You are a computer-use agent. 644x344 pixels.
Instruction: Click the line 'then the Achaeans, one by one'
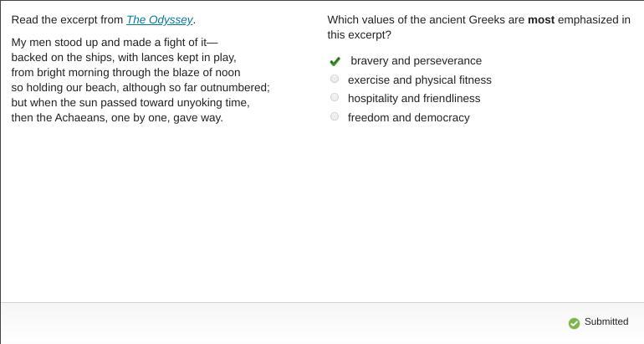point(116,117)
